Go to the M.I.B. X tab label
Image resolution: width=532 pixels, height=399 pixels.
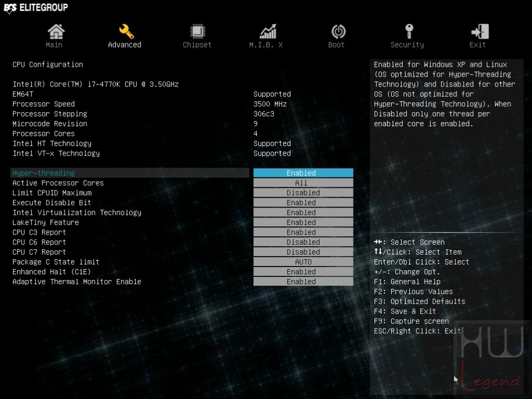tap(265, 45)
